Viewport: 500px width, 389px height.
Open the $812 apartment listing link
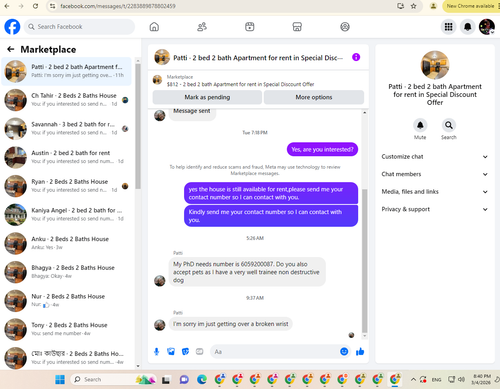[x=240, y=84]
